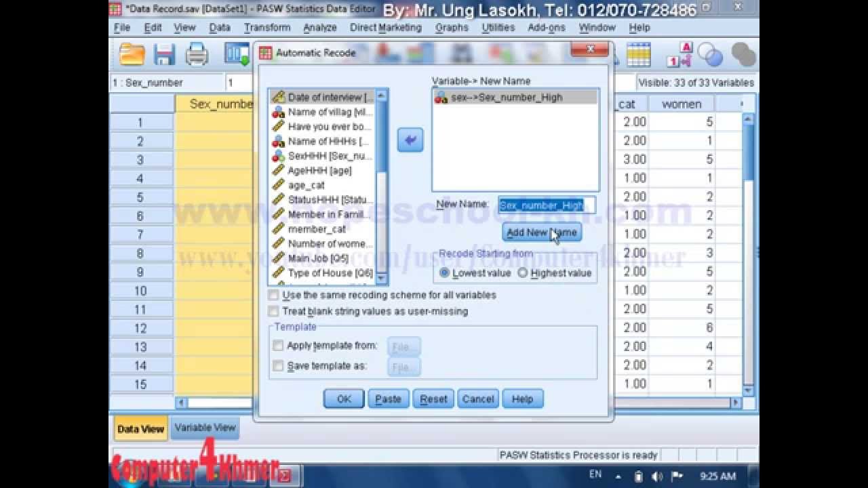868x488 pixels.
Task: Click File button beside Apply template from
Action: coord(403,347)
